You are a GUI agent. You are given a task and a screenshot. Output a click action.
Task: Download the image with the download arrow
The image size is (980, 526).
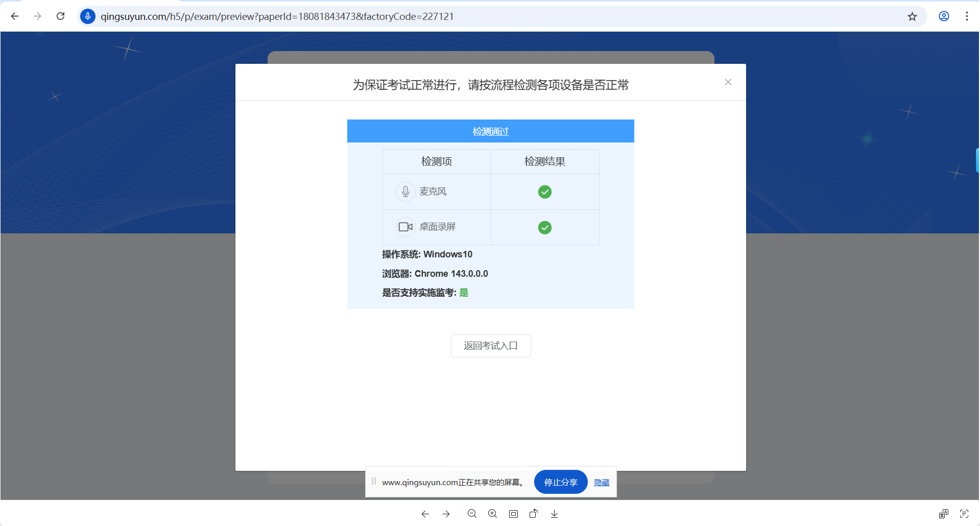tap(554, 514)
